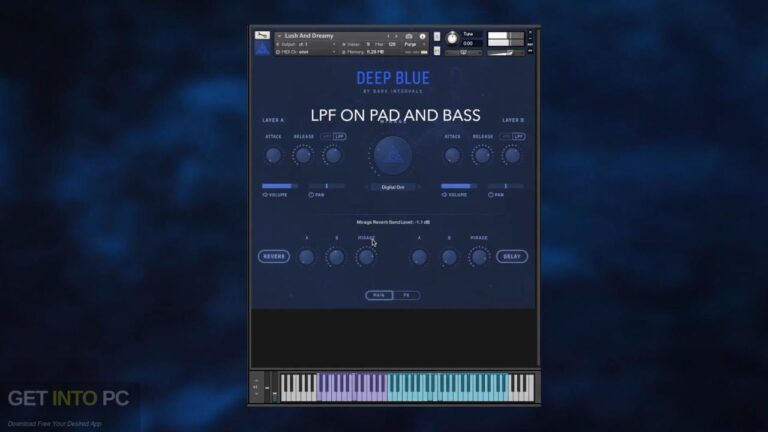This screenshot has height=432, width=768.
Task: Open the Digital Om sound selector
Action: [x=393, y=187]
